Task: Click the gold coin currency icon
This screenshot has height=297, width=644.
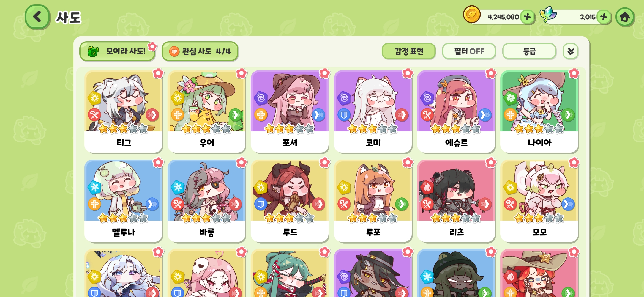Action: click(472, 15)
